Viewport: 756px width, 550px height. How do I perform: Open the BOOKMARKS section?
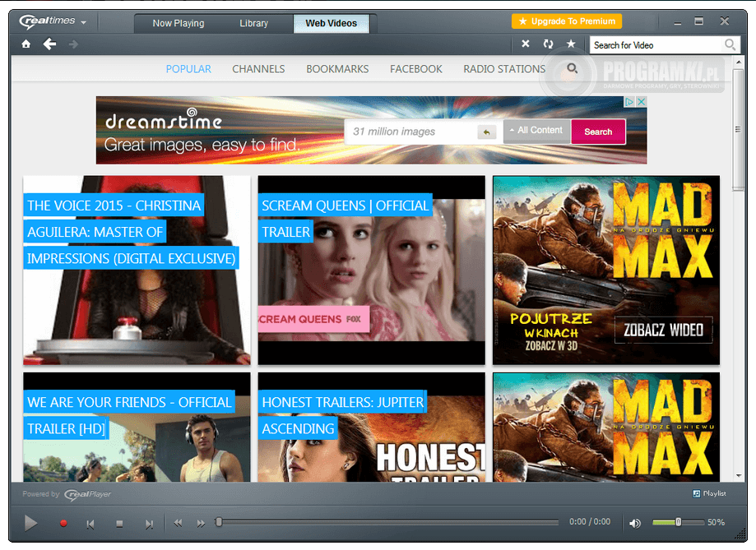pyautogui.click(x=337, y=69)
